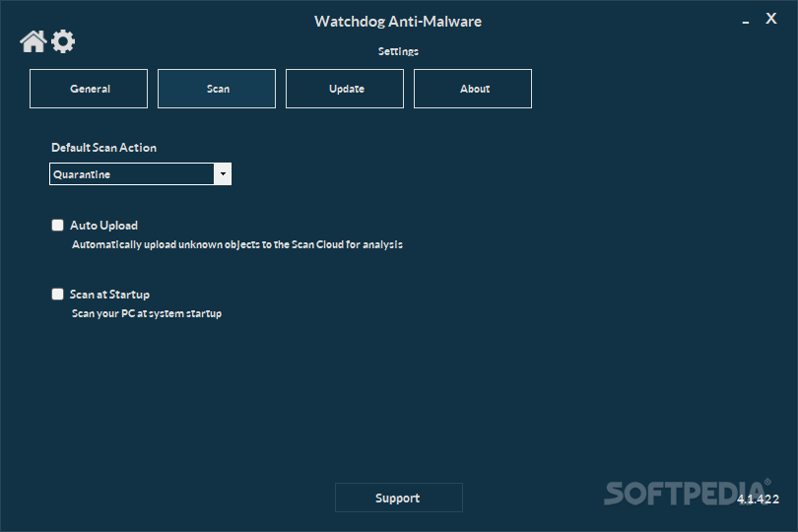
Task: Click the 'Watchdog Anti-Malware' title
Action: 398,22
